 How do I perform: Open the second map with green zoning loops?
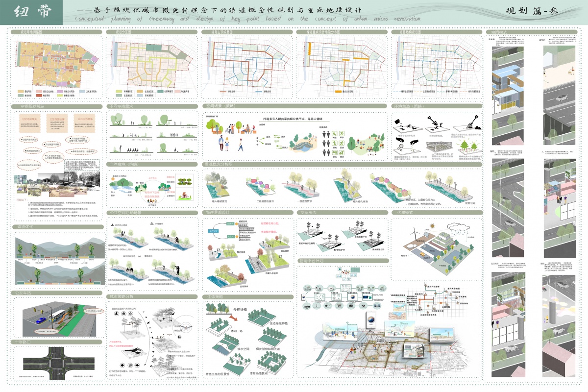pos(152,64)
